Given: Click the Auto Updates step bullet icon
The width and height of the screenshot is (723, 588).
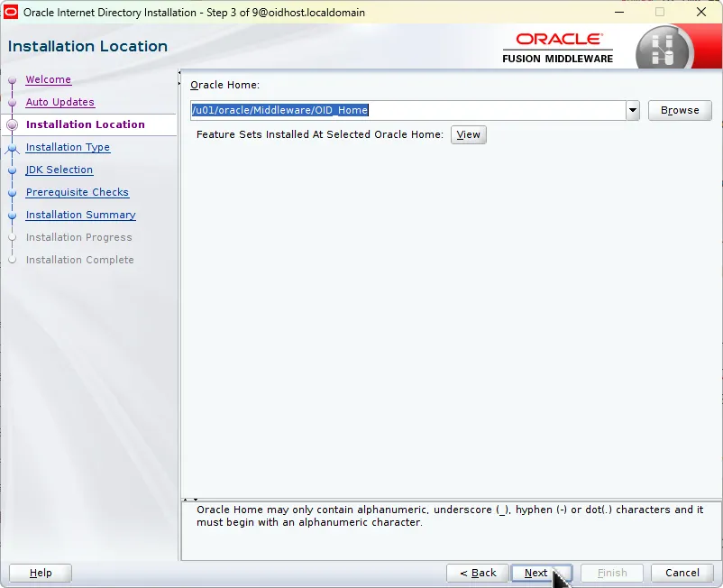Looking at the screenshot, I should 13,103.
